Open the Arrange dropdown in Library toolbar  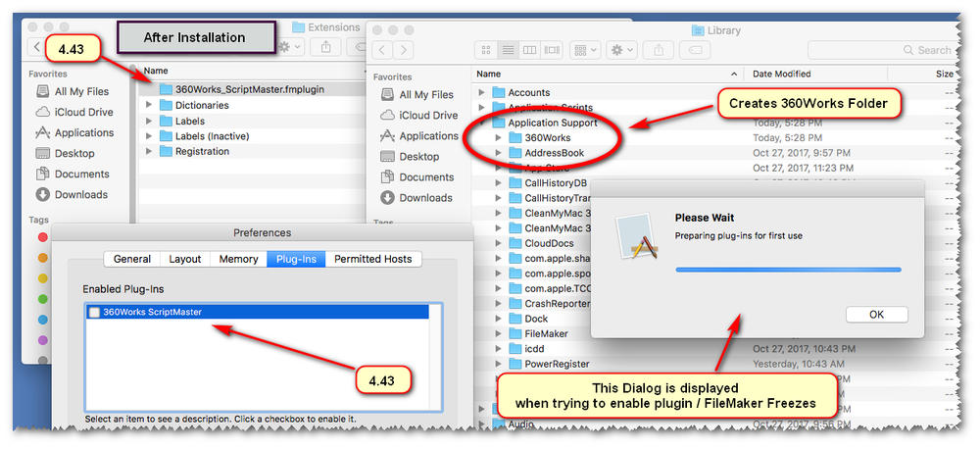(x=585, y=50)
